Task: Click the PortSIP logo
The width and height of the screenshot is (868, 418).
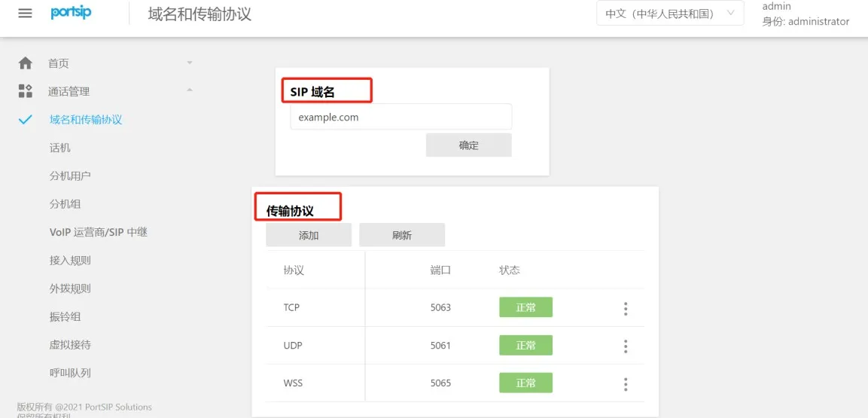Action: click(71, 14)
